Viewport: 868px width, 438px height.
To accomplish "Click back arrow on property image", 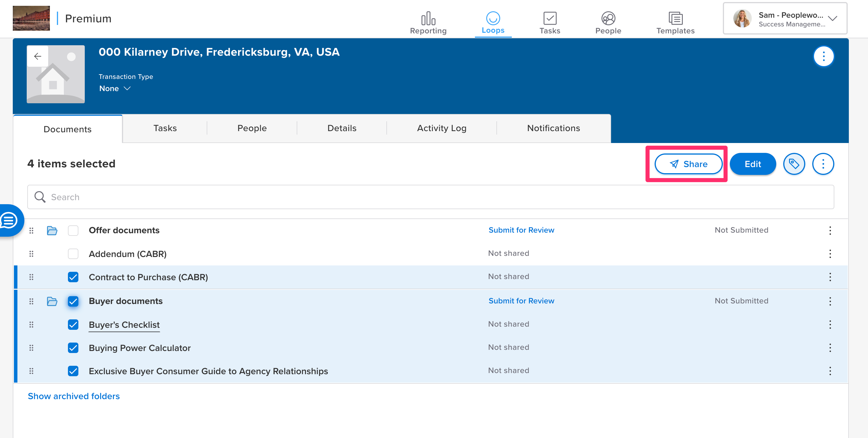I will point(38,56).
